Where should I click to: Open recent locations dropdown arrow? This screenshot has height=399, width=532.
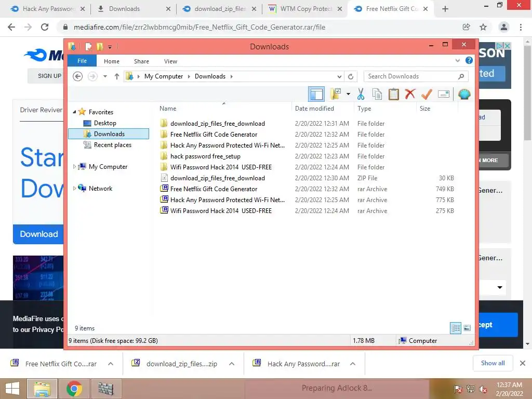pos(105,76)
